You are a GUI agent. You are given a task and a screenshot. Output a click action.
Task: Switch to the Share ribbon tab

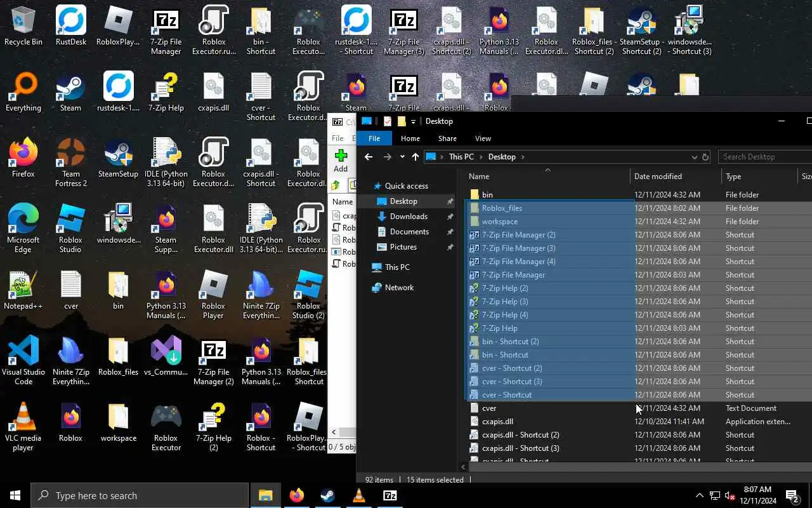(x=447, y=138)
